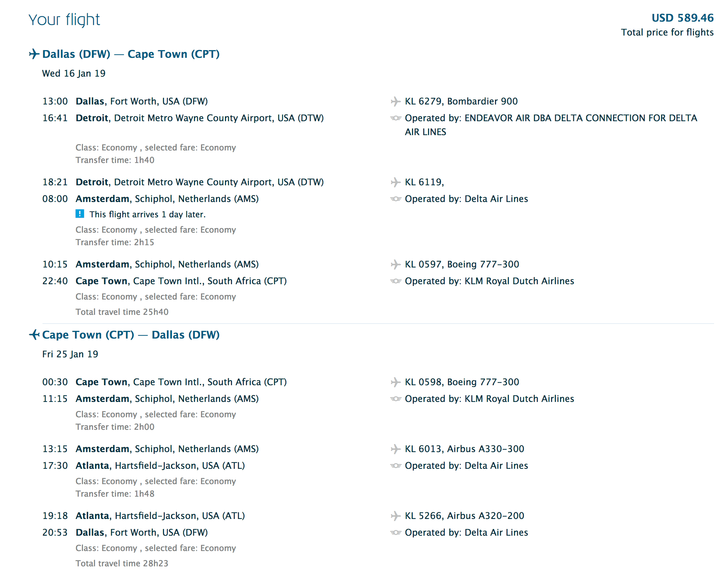Click the USD 589.46 total price
Image resolution: width=728 pixels, height=574 pixels.
point(682,18)
